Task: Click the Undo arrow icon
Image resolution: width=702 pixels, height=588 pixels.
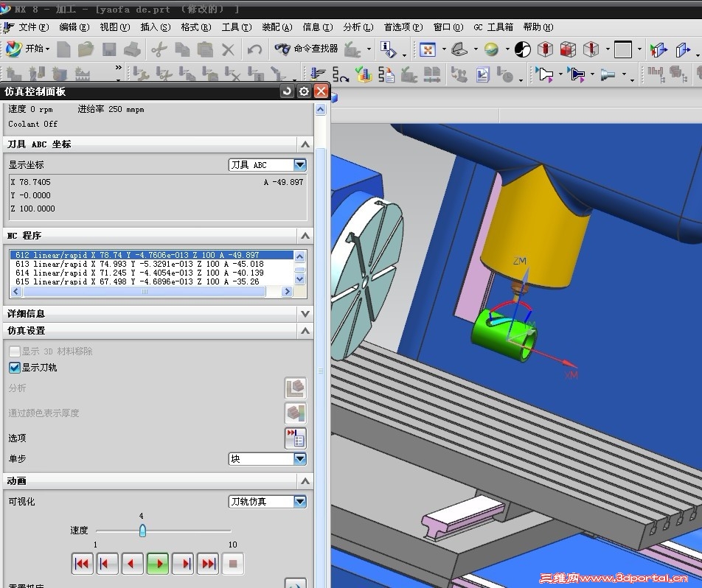Action: (254, 49)
